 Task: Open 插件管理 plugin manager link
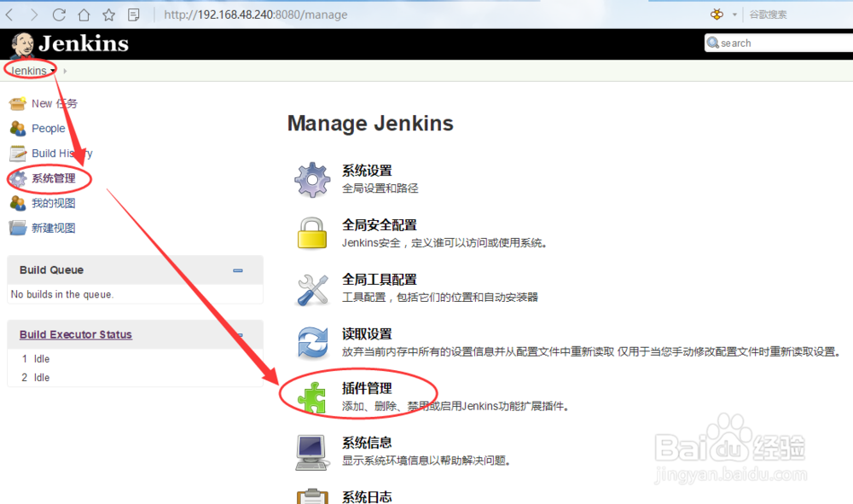click(x=367, y=388)
